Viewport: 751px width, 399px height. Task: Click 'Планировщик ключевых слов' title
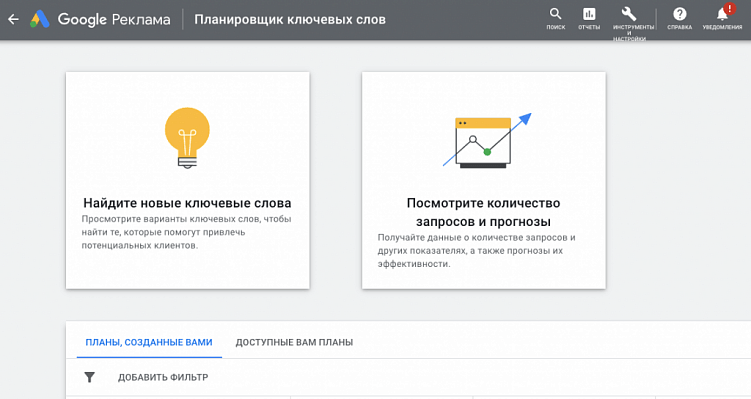tap(290, 20)
